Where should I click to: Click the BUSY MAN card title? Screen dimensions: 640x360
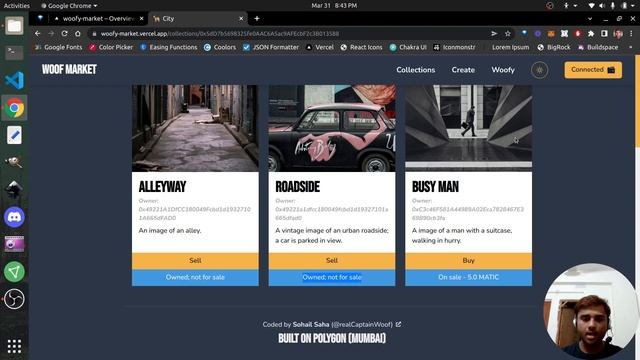coord(435,187)
